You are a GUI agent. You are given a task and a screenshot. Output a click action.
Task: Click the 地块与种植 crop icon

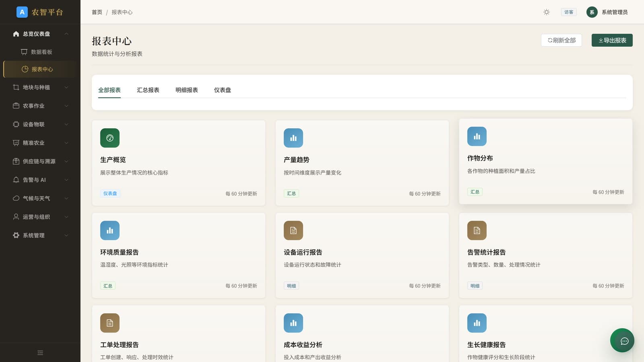[x=16, y=87]
